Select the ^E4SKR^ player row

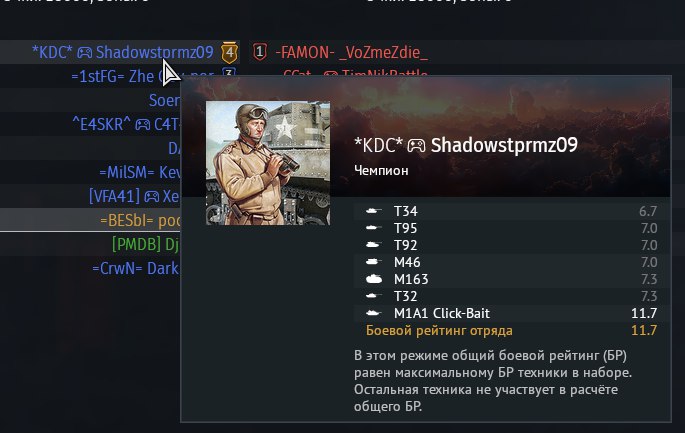coord(90,125)
